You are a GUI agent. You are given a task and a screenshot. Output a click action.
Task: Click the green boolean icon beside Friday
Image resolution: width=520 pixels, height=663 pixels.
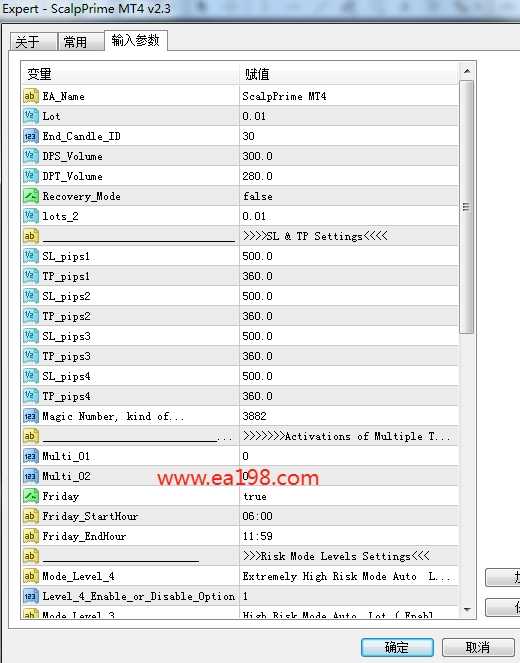pos(31,496)
